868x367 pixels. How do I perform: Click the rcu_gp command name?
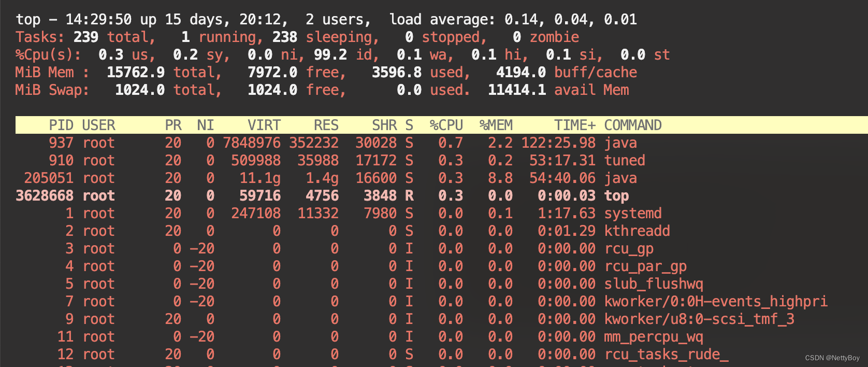click(x=629, y=249)
